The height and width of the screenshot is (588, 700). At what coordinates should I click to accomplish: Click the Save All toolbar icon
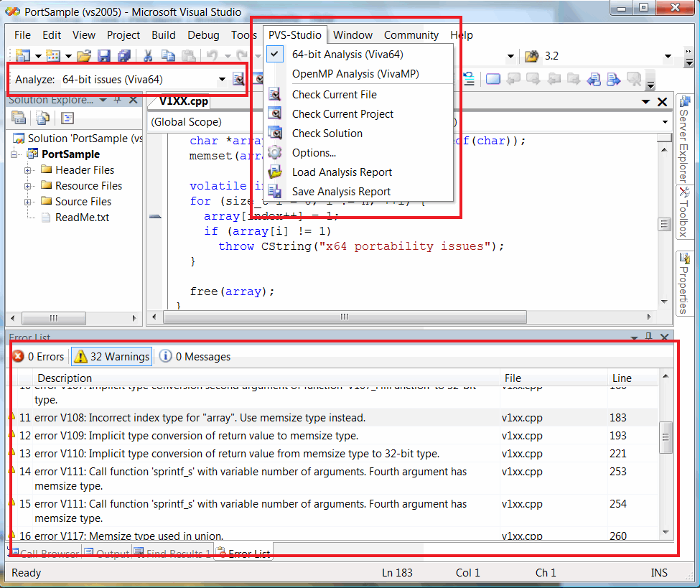[x=124, y=55]
